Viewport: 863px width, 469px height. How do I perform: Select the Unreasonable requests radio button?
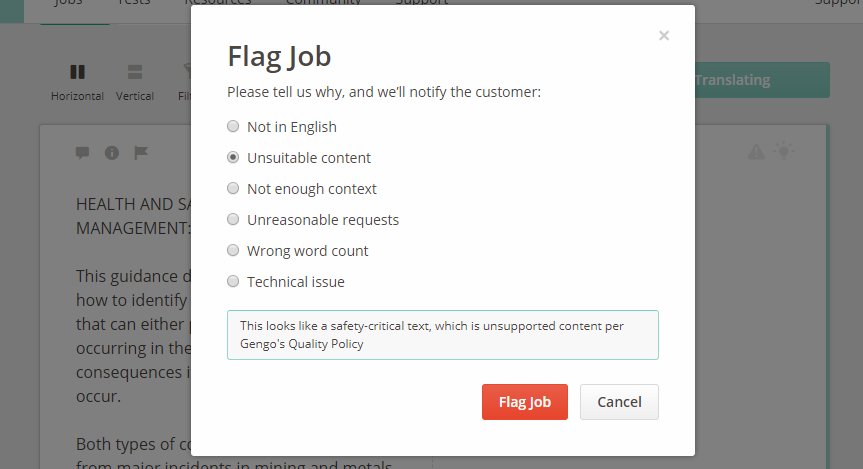pos(233,220)
